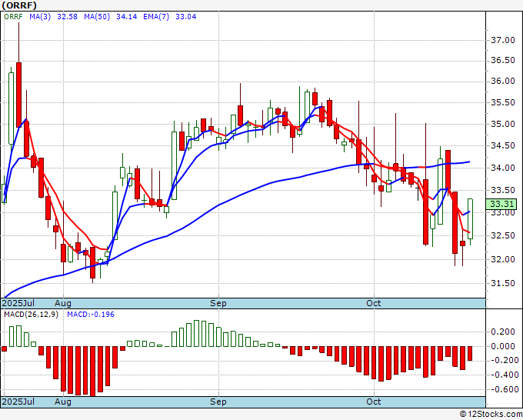This screenshot has height=420, width=523.
Task: Click the EMA(7) legend label
Action: tap(156, 17)
